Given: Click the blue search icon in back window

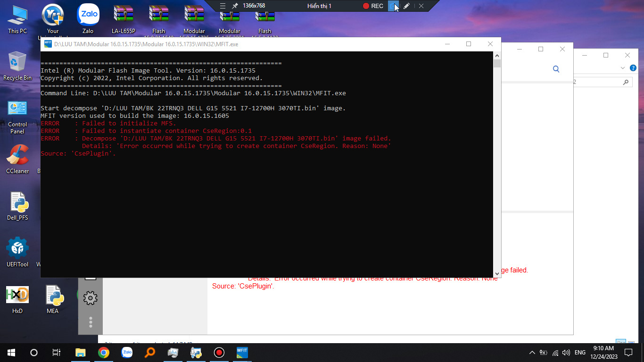Looking at the screenshot, I should (556, 69).
